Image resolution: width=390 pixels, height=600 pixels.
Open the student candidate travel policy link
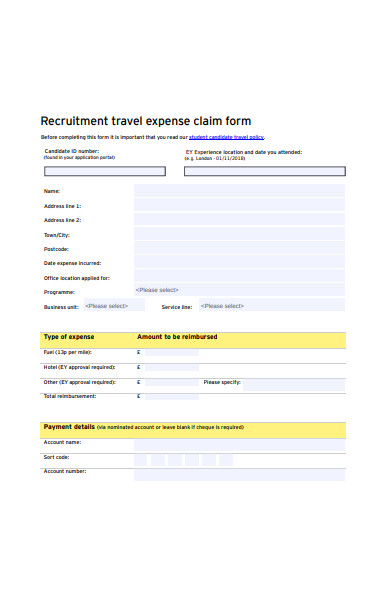226,137
